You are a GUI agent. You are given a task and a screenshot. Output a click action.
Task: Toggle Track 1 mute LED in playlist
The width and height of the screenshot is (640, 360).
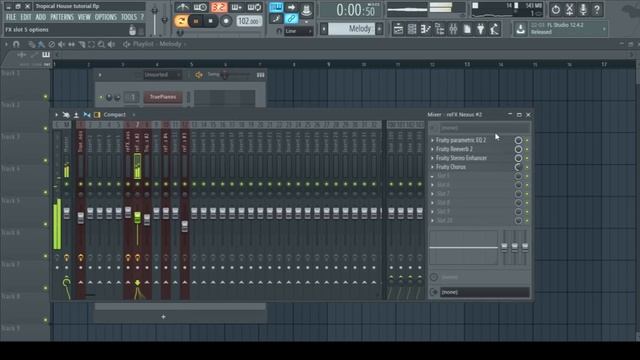pyautogui.click(x=46, y=97)
